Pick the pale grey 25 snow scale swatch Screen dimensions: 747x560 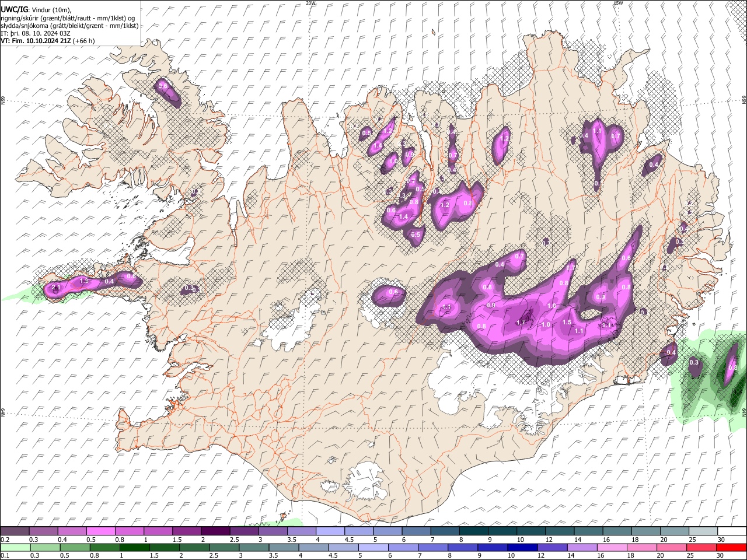703,531
